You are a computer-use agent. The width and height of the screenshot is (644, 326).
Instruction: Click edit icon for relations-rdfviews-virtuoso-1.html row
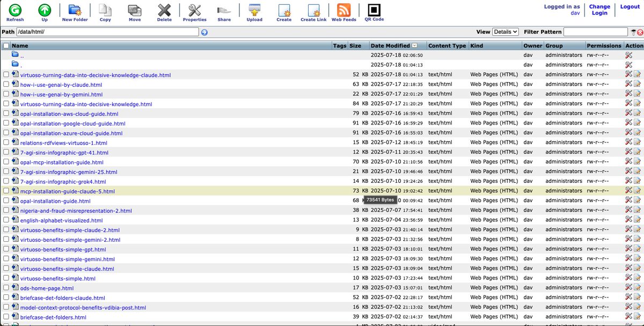[x=637, y=143]
